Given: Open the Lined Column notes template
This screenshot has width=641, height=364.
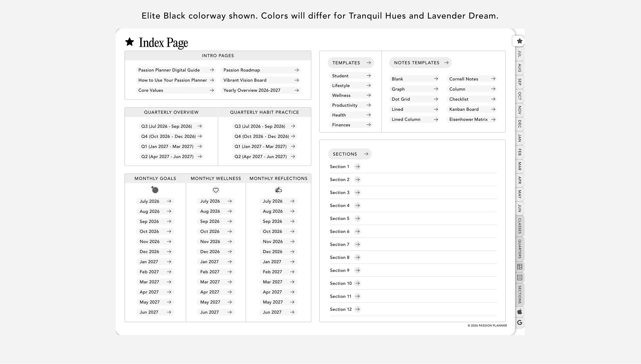Looking at the screenshot, I should (x=414, y=120).
